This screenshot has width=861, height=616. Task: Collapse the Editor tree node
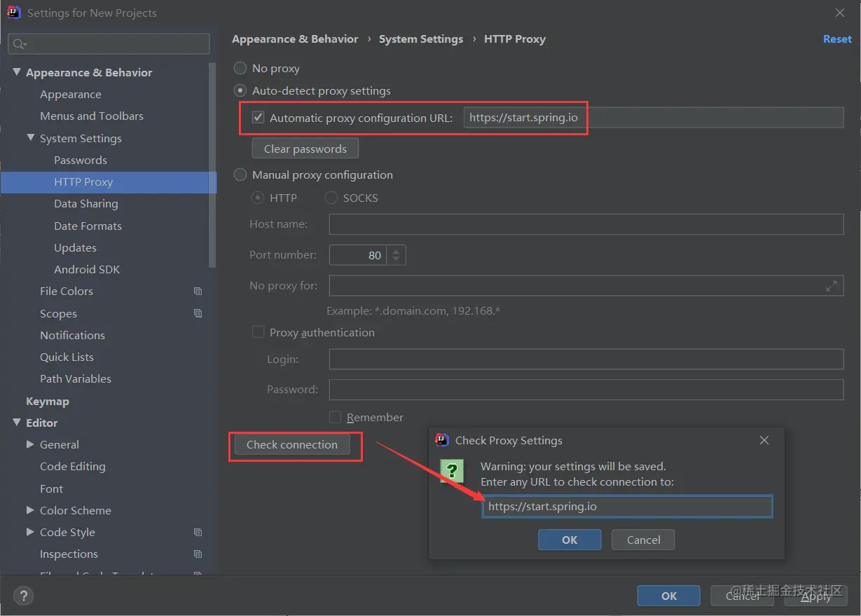point(17,423)
